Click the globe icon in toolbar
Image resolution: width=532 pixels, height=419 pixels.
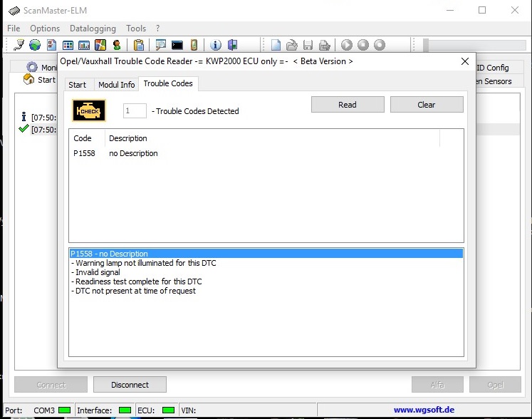[x=35, y=45]
